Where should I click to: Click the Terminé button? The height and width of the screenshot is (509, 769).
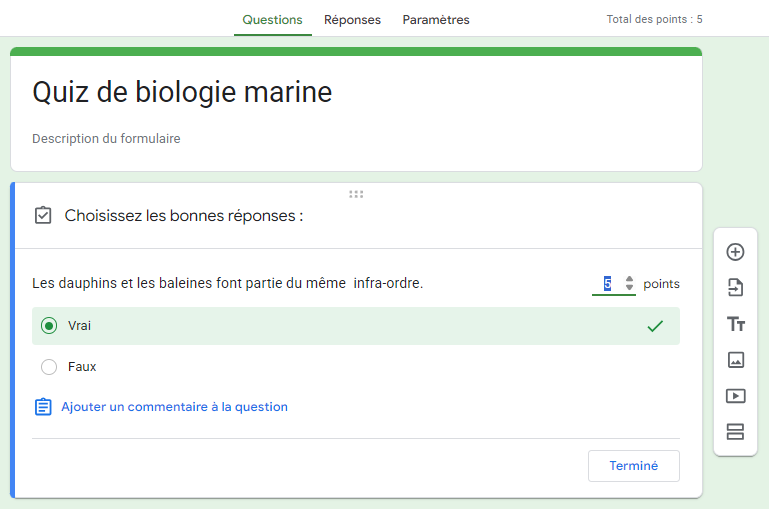click(634, 466)
